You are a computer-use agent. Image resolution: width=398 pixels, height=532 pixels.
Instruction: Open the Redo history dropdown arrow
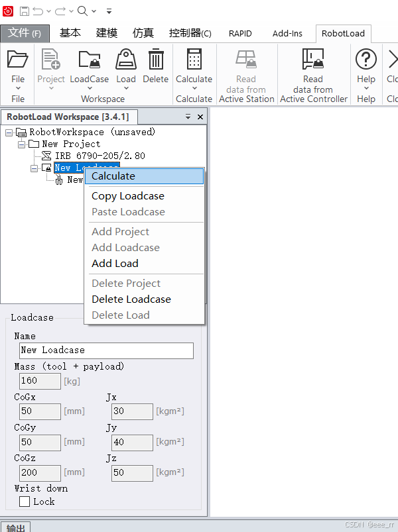pyautogui.click(x=71, y=11)
